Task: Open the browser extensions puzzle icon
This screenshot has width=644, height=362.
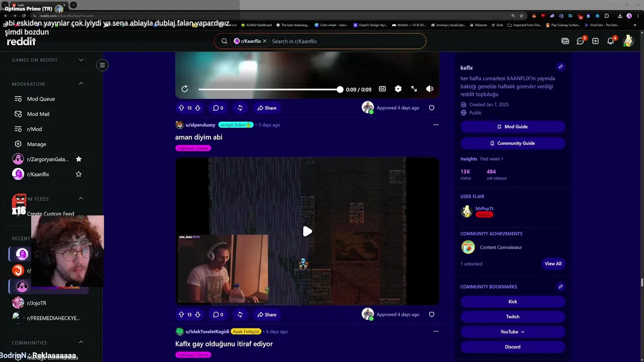Action: click(x=607, y=16)
